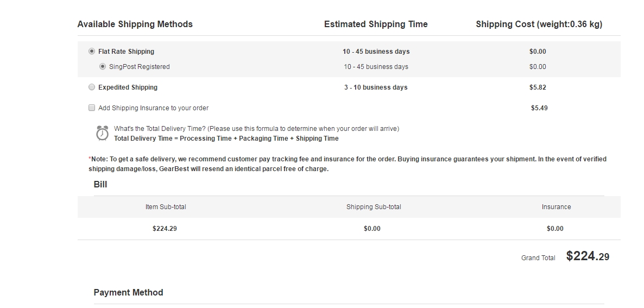This screenshot has width=644, height=308.
Task: Click the Shipping Cost weight column header
Action: pos(539,24)
